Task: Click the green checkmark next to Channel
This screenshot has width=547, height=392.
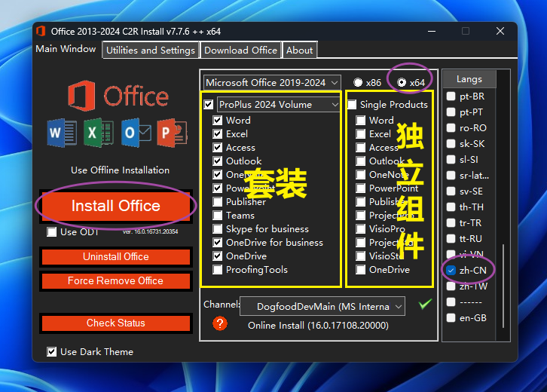Action: [x=425, y=304]
